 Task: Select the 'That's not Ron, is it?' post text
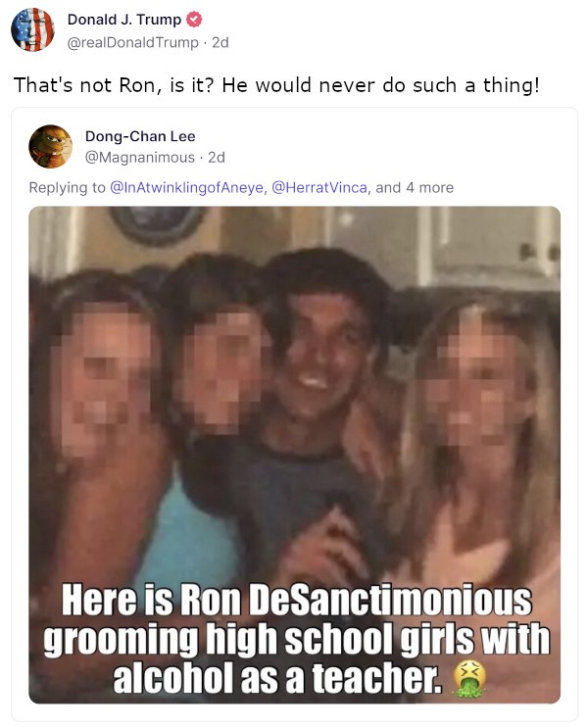point(276,85)
